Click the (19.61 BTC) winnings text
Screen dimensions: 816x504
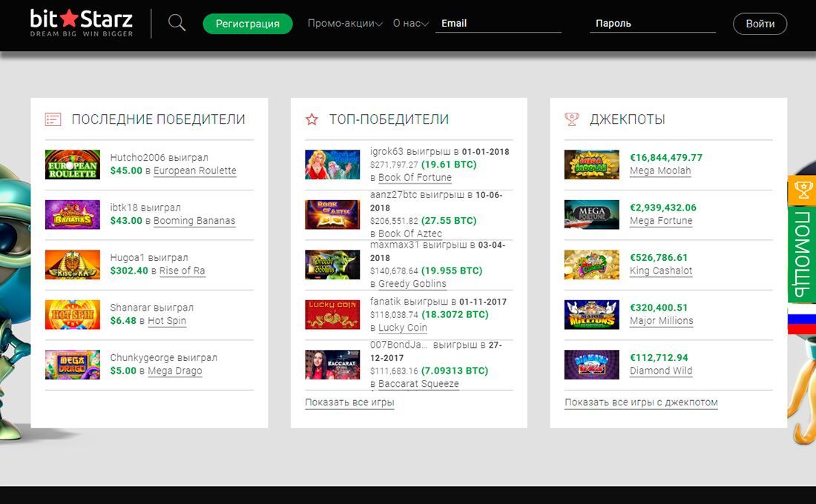coord(449,165)
